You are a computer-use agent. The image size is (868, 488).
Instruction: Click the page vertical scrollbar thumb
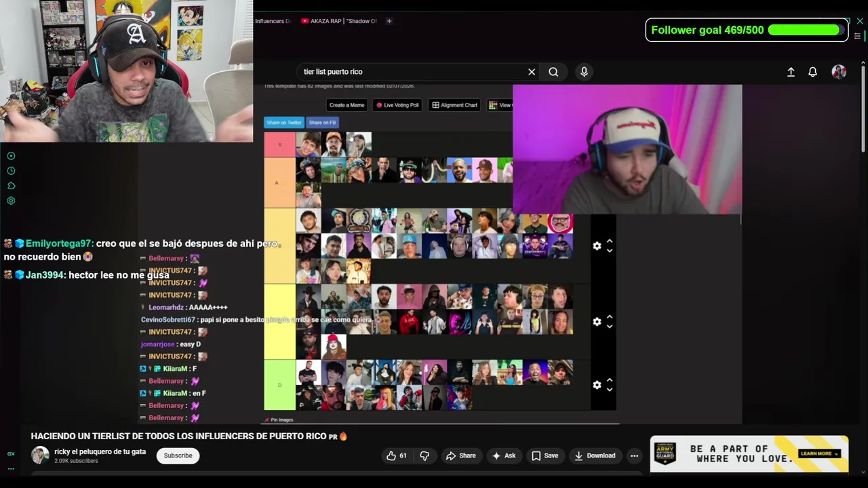coord(862,108)
